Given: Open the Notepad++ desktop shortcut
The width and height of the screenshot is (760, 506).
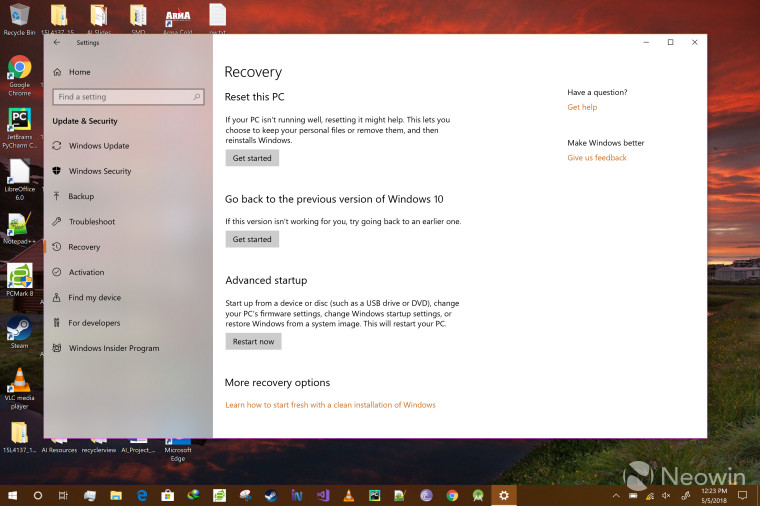Looking at the screenshot, I should 19,229.
